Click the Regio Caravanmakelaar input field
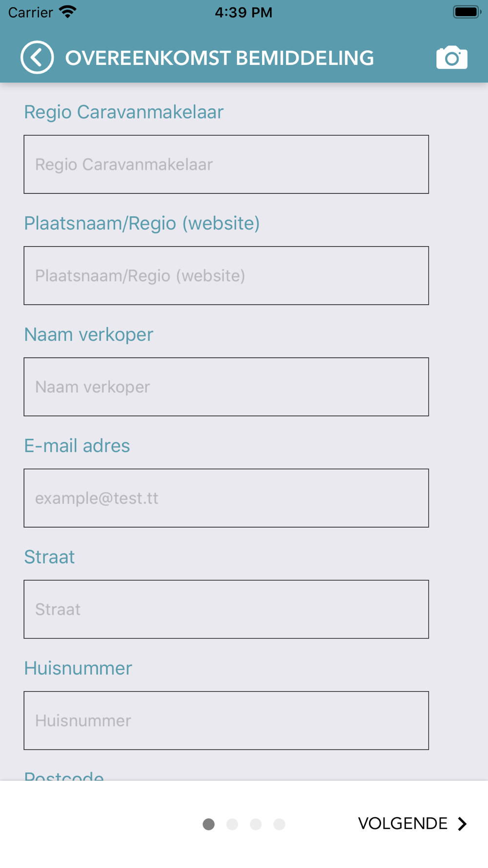 pos(226,165)
